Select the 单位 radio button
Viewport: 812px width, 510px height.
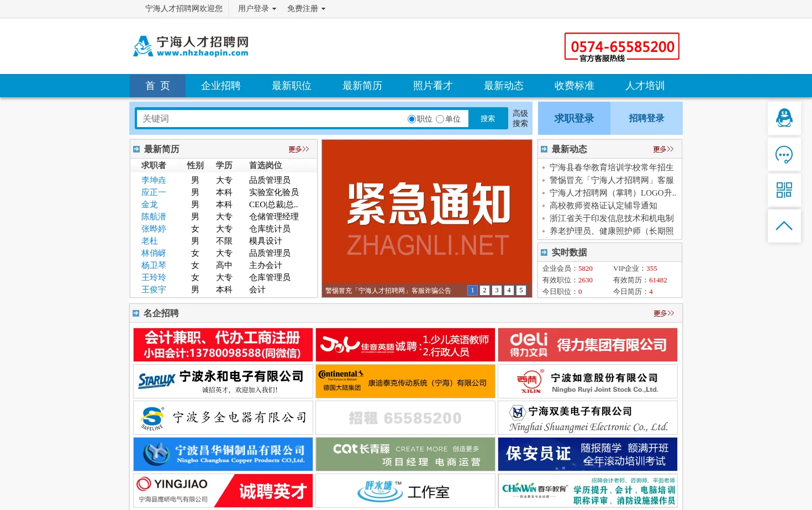[x=440, y=119]
